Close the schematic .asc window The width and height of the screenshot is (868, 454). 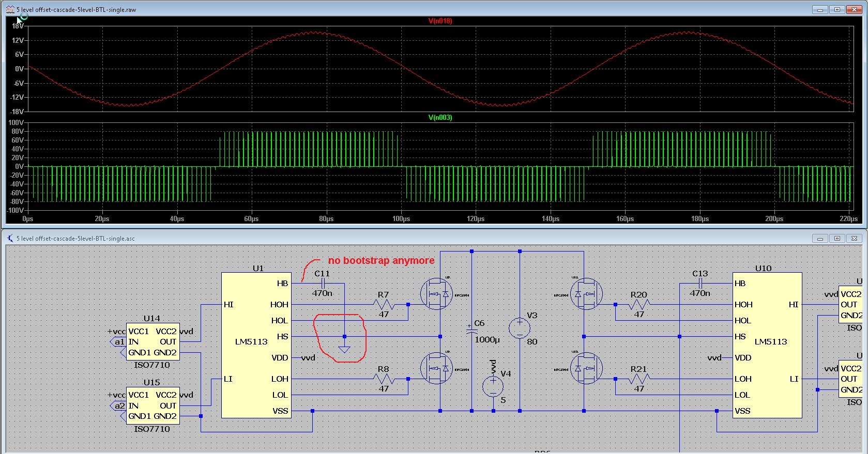[x=854, y=238]
